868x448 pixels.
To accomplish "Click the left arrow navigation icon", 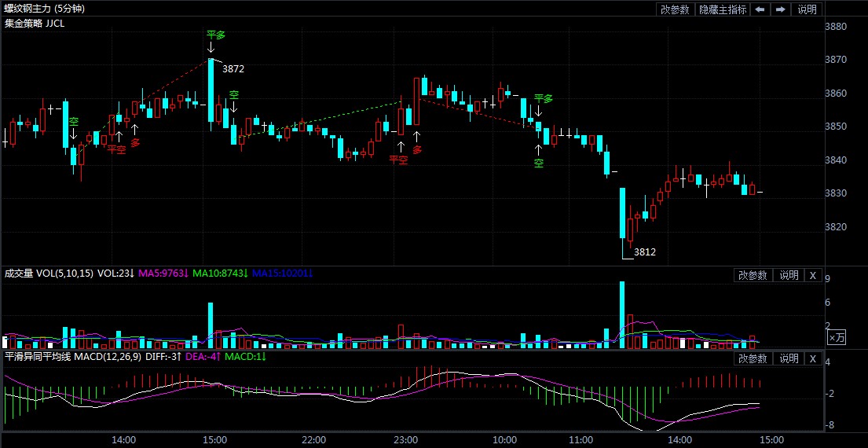I will click(760, 9).
